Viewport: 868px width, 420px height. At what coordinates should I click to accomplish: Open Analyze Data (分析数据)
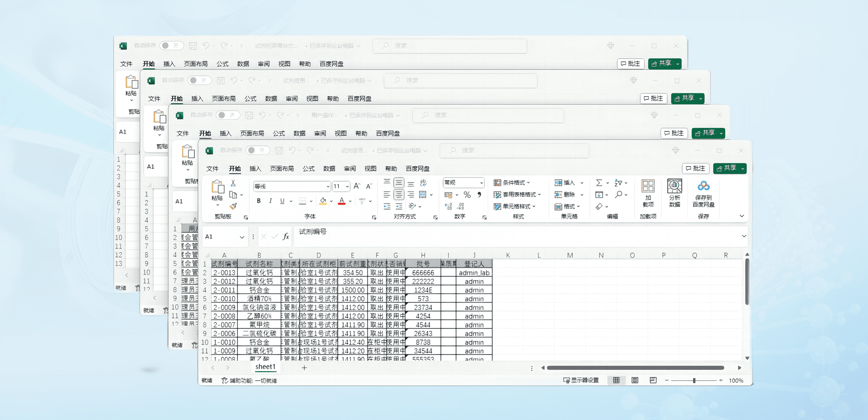pyautogui.click(x=675, y=193)
